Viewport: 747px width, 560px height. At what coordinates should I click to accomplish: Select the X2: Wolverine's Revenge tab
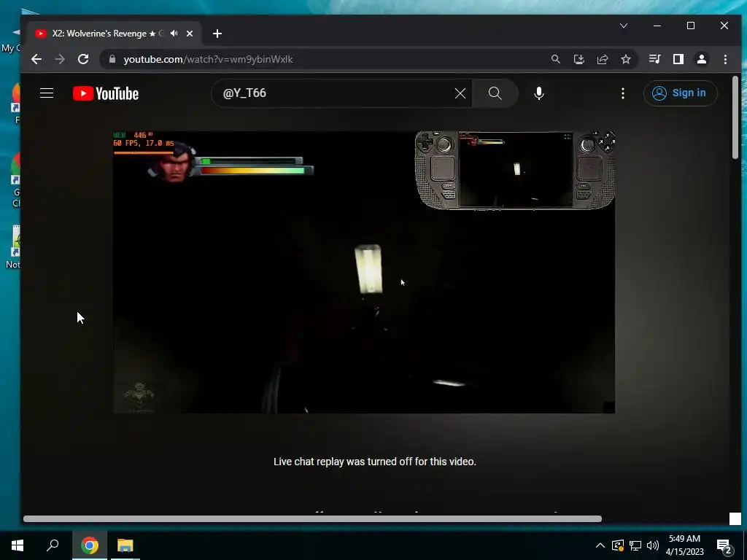click(107, 34)
